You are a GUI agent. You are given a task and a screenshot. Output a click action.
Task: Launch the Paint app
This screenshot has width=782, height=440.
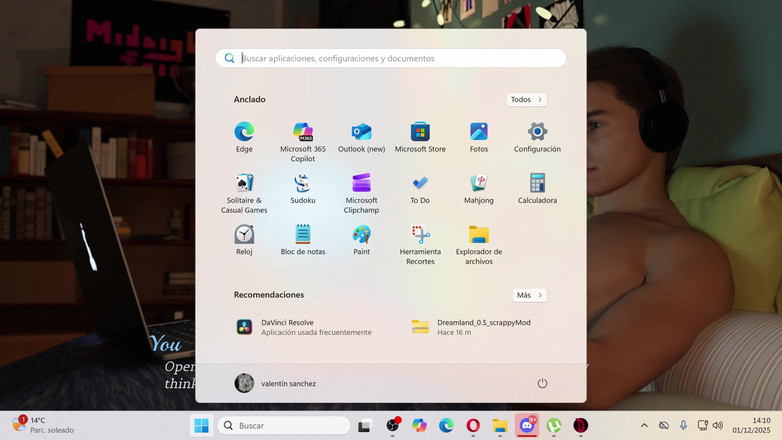coord(361,240)
